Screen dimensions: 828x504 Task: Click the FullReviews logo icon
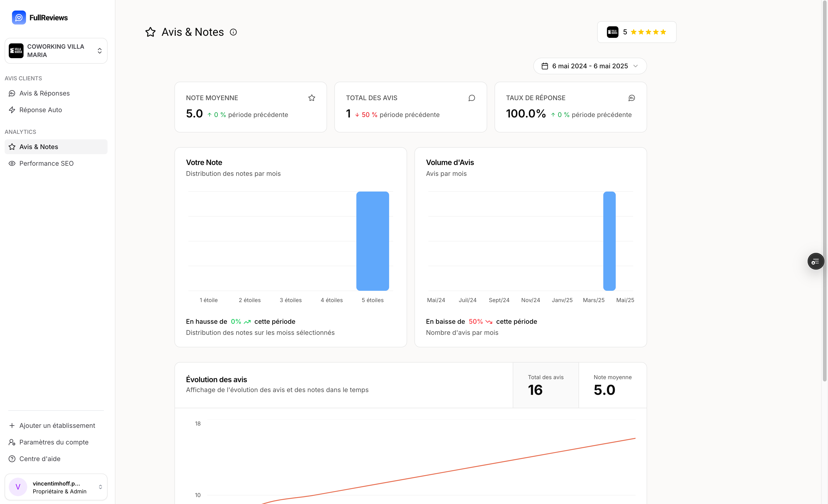tap(19, 18)
